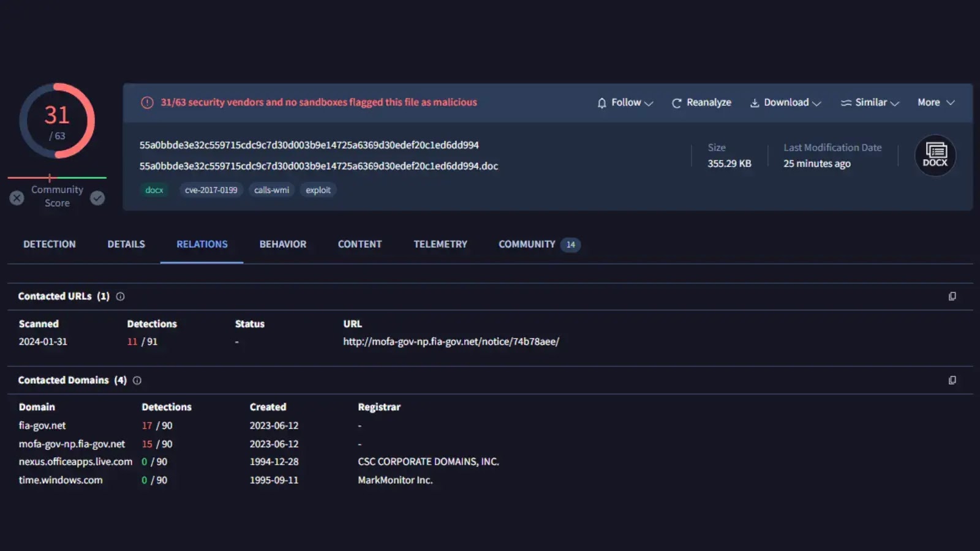Open Contacted Domains info icon

137,380
